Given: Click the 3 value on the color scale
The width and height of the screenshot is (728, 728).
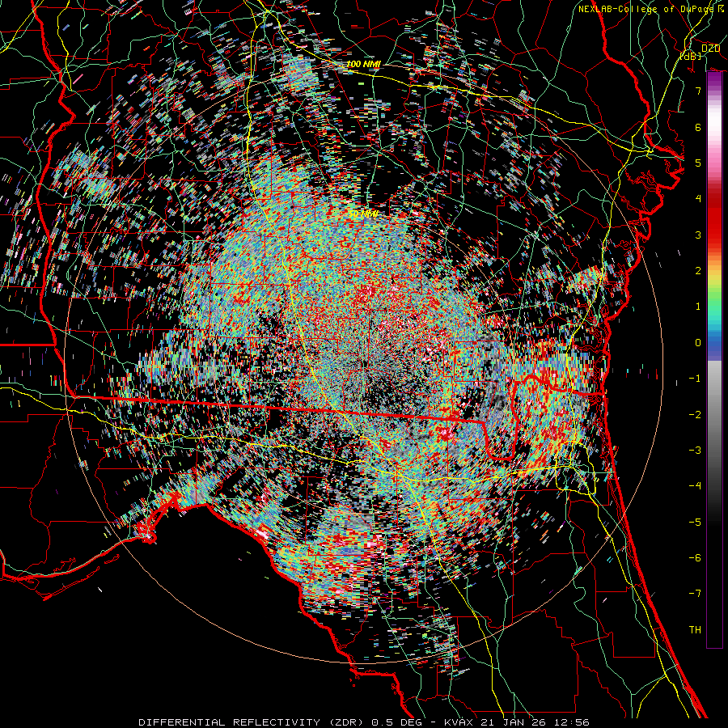Looking at the screenshot, I should coord(698,235).
